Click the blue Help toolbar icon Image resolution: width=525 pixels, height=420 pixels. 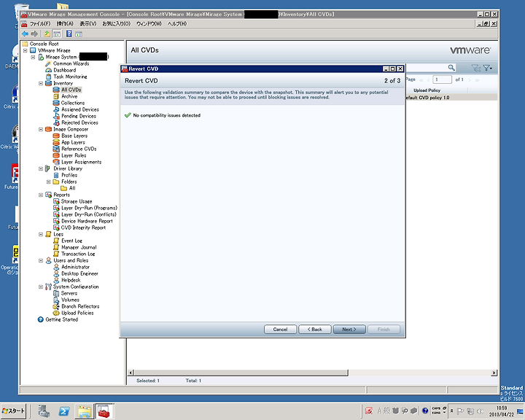69,34
